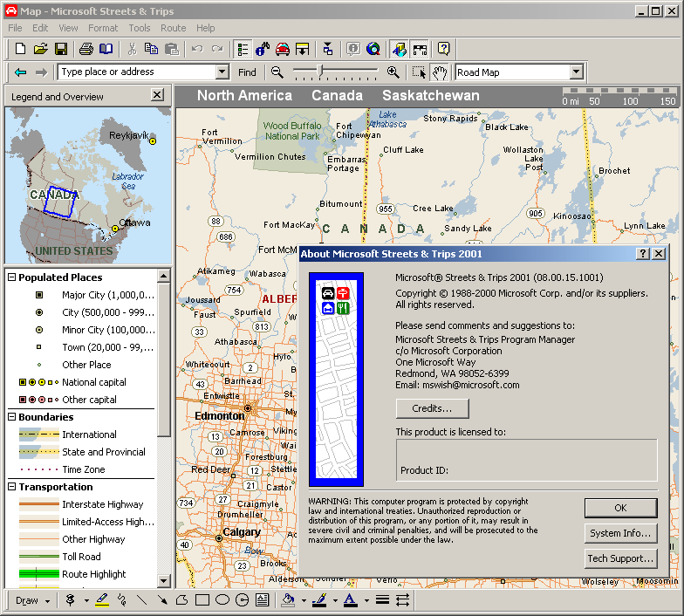Viewport: 684px width, 616px height.
Task: Click the zoom in magnifier icon
Action: click(393, 72)
